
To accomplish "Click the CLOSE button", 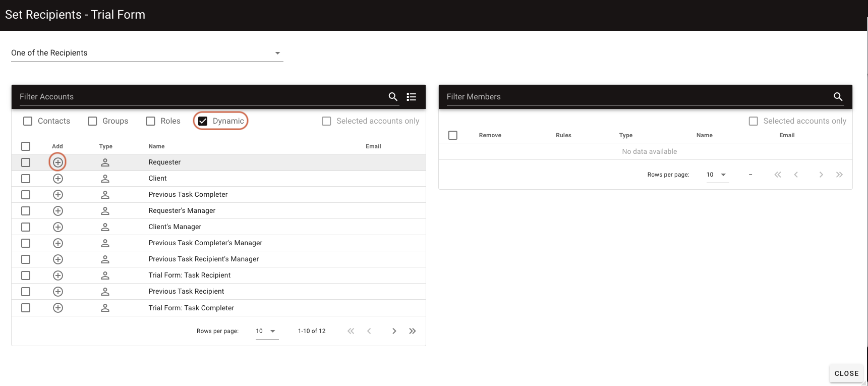I will click(846, 373).
